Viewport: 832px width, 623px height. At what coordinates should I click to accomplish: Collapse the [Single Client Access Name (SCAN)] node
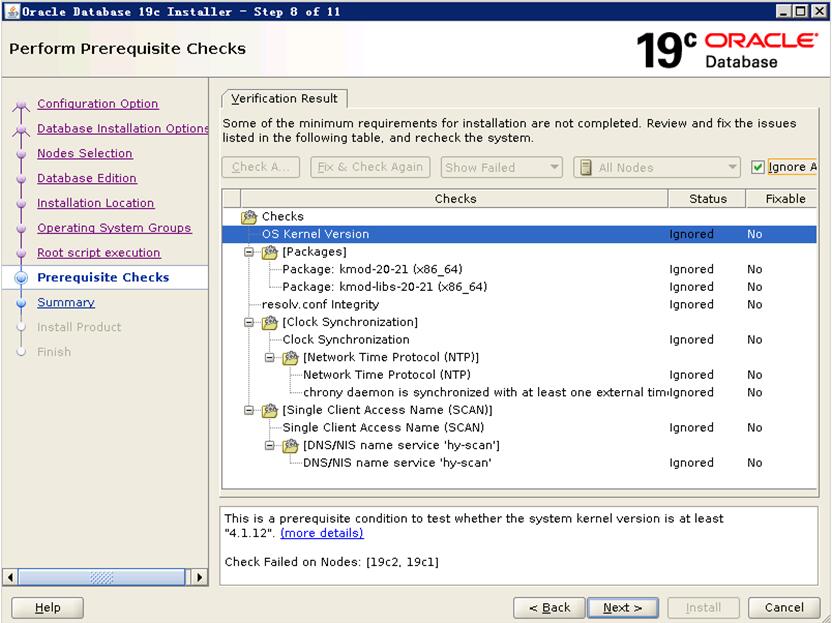click(249, 410)
